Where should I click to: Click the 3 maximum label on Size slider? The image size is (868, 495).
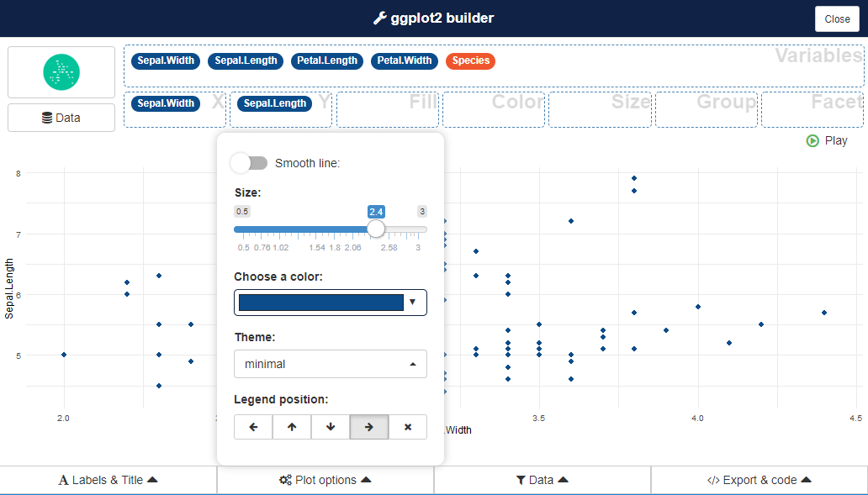pyautogui.click(x=422, y=211)
